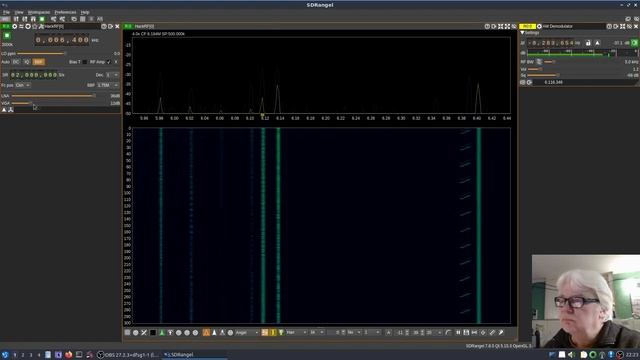Click the green trophy icon in the spectrum toolbar
Screen dimensions: 640x360
point(281,333)
